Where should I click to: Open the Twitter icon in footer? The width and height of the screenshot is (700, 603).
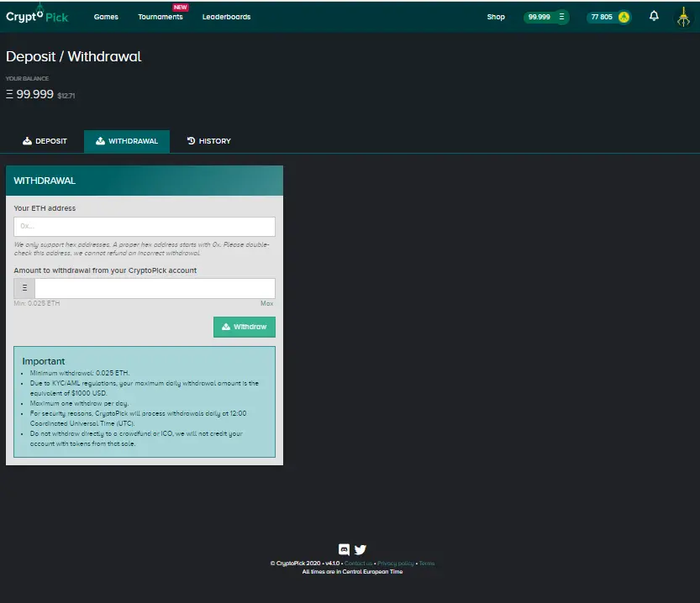(x=361, y=549)
